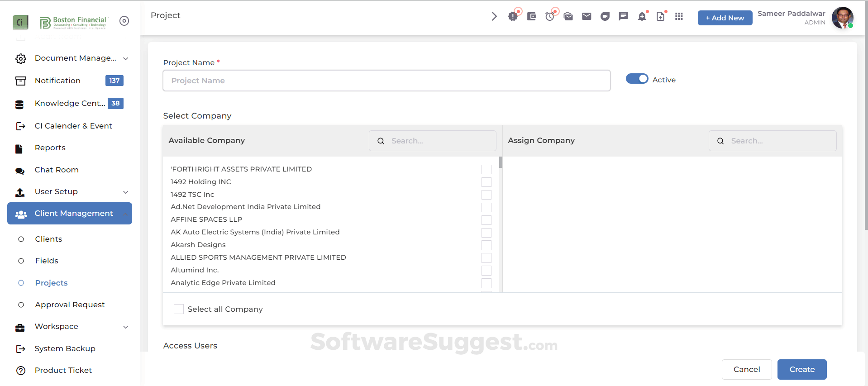Open the apps grid icon
868x386 pixels.
click(679, 16)
